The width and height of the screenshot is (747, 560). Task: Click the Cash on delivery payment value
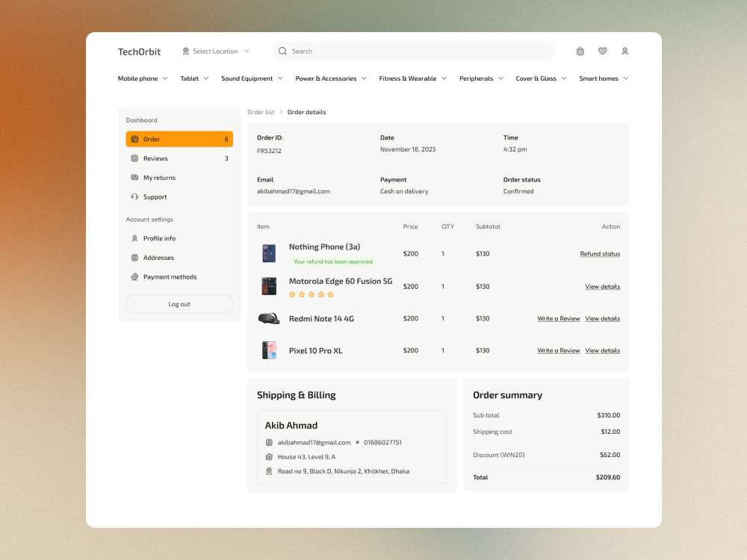404,191
